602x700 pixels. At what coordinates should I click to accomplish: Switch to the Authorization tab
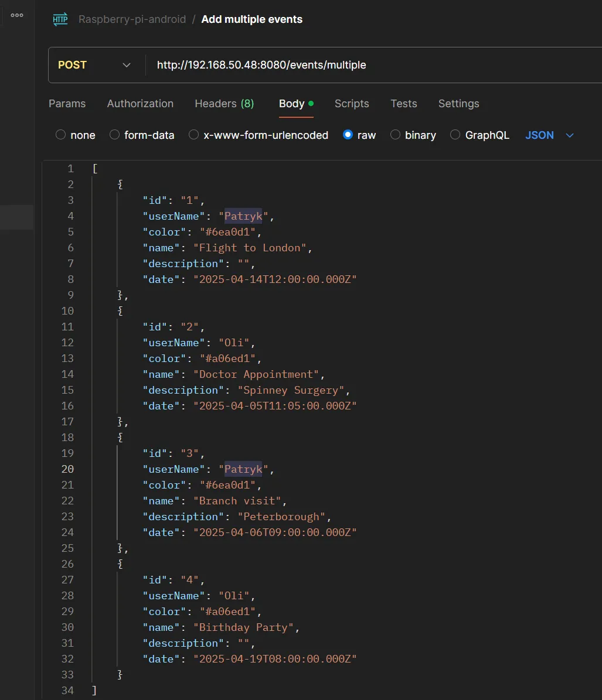[x=140, y=104]
